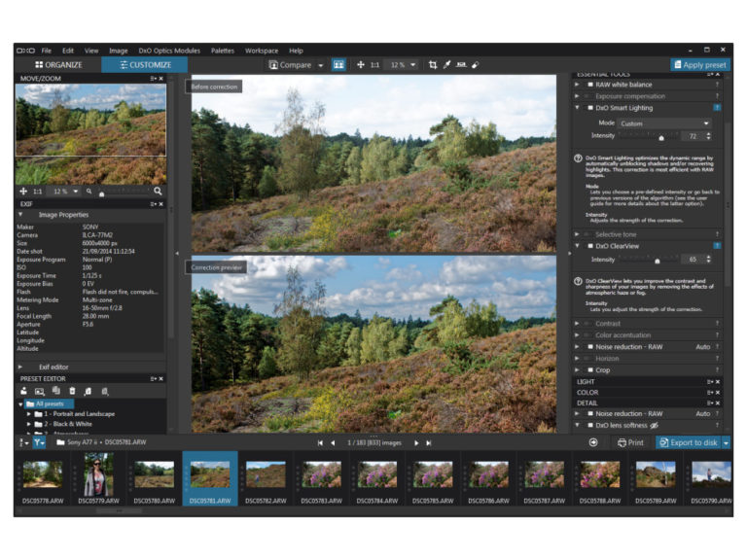
Task: Set top toolbar zoom to 1:1
Action: point(374,65)
